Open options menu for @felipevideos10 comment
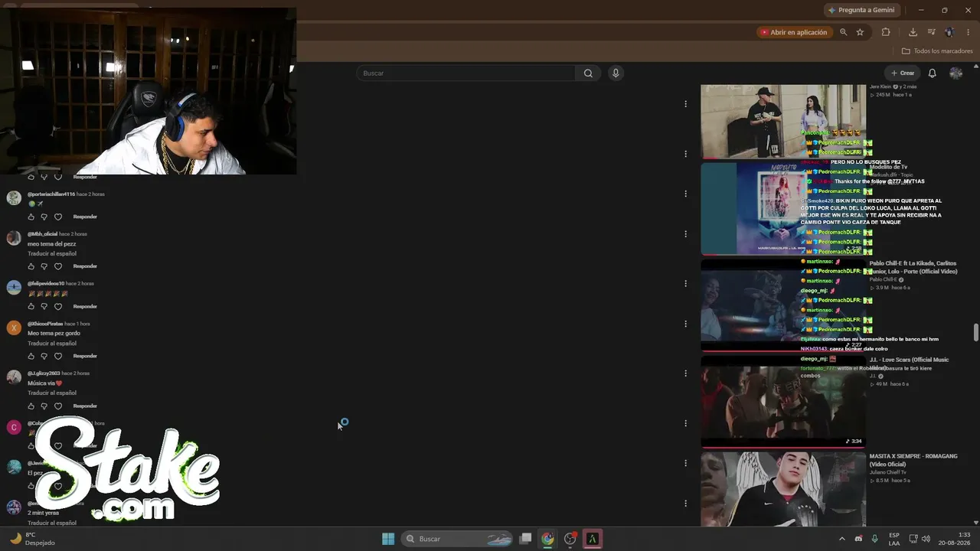This screenshot has height=551, width=980. [685, 283]
